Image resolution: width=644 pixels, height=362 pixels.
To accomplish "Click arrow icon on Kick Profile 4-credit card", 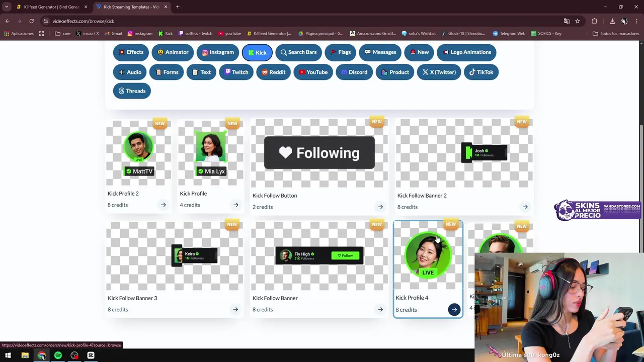I will 235,205.
